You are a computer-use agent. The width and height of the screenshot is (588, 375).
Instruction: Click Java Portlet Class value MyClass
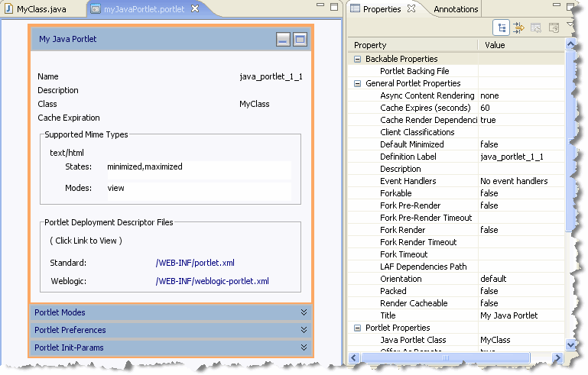tap(495, 340)
